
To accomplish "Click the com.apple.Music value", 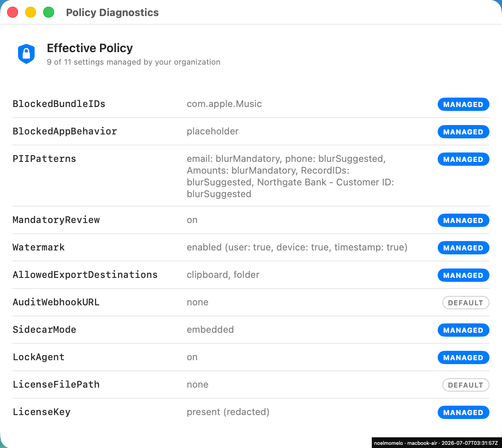I will coord(224,104).
